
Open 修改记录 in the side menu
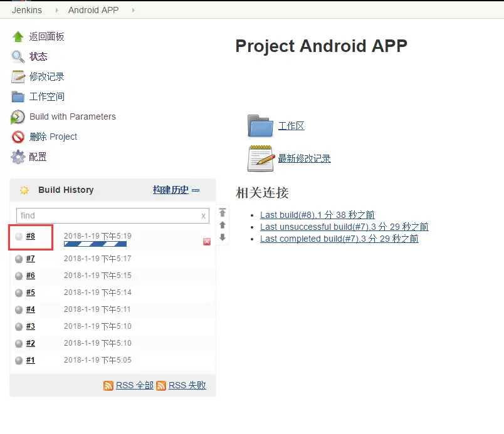pos(46,77)
